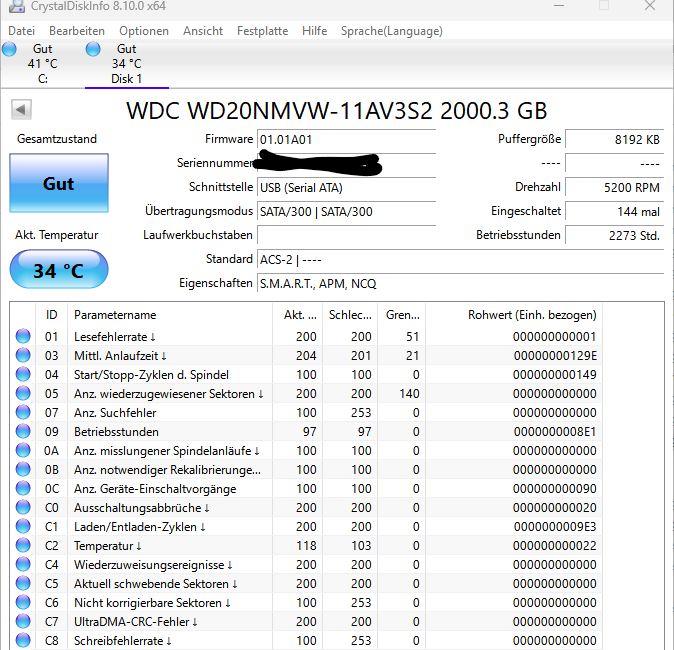
Task: Click status orb of Laden/Entladen-Zyklen row
Action: point(23,526)
